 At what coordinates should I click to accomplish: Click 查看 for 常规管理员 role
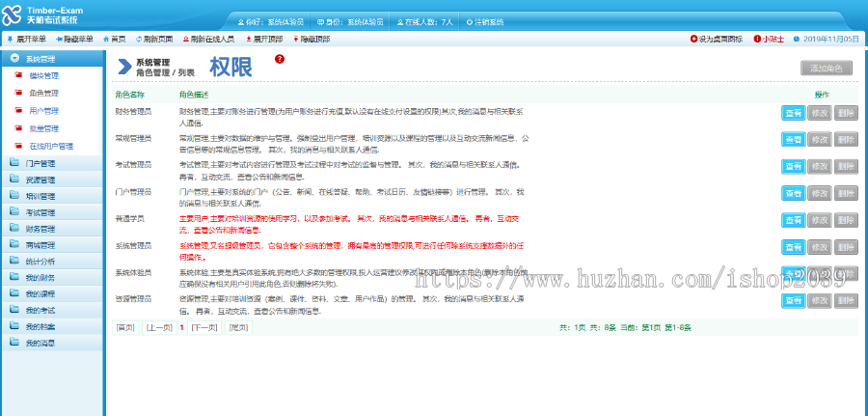[794, 140]
